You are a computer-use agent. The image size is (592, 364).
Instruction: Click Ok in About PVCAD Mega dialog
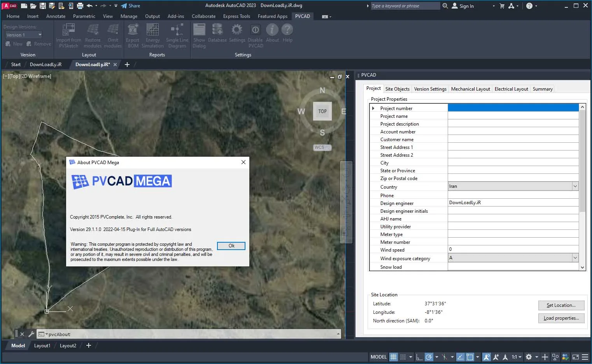(x=231, y=246)
